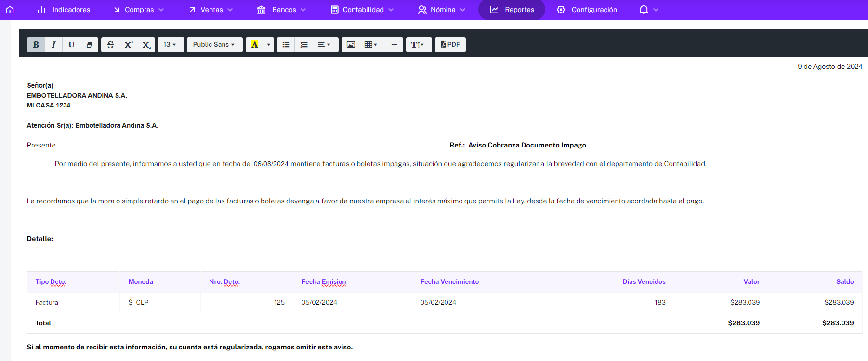
Task: Open the Bancos menu
Action: click(282, 10)
